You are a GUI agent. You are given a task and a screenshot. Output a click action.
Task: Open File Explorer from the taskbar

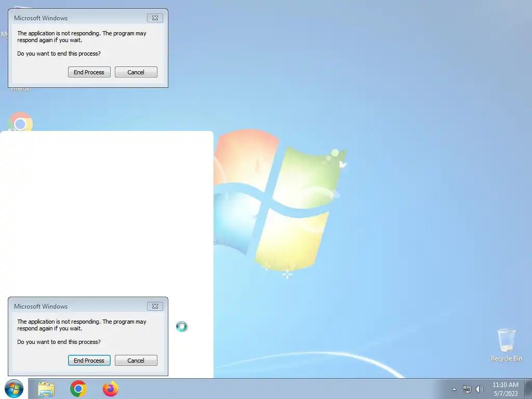click(46, 389)
